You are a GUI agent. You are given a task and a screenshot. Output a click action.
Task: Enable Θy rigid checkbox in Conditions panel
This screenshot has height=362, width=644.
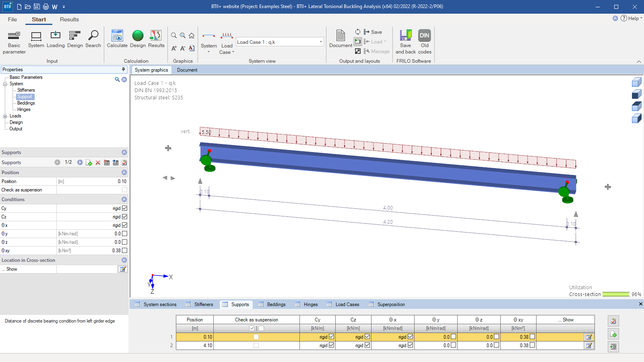click(124, 234)
